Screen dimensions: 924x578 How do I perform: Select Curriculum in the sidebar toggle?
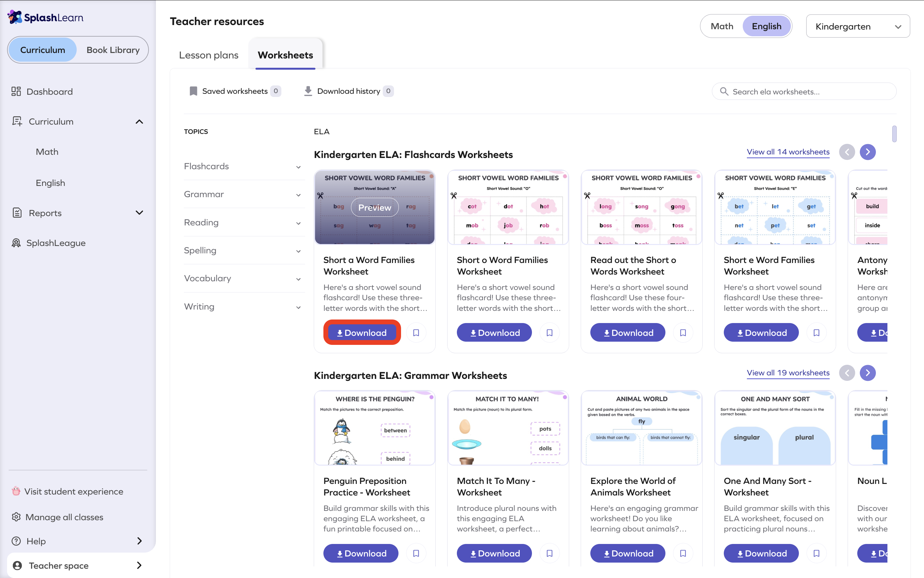pyautogui.click(x=43, y=50)
